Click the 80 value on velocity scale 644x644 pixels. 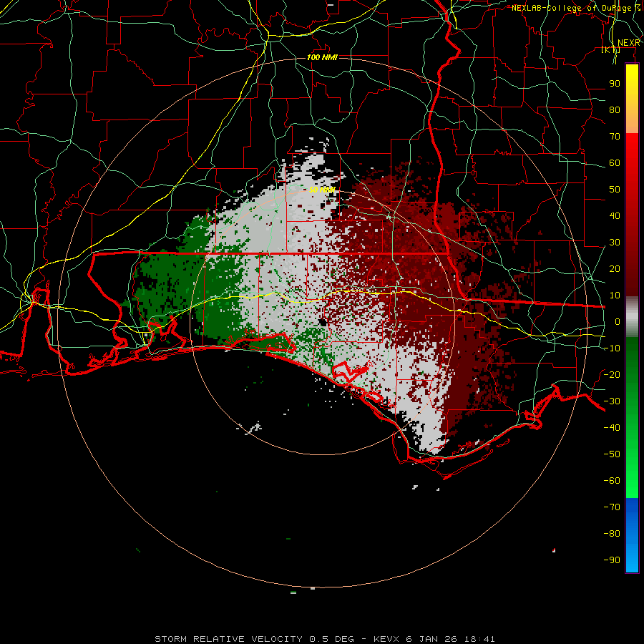(615, 110)
